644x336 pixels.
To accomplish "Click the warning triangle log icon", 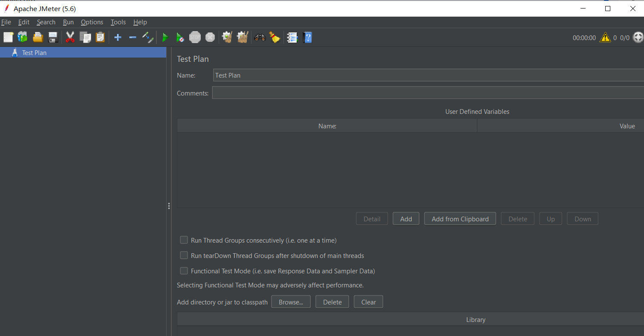I will coord(605,38).
